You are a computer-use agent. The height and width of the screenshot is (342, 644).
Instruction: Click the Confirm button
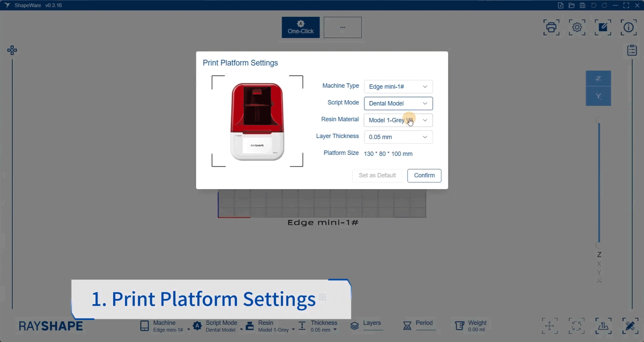pos(424,175)
